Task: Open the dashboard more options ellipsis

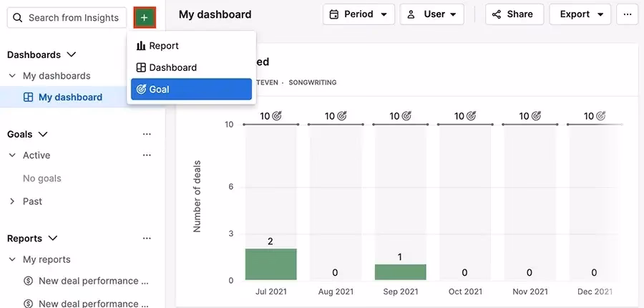Action: pyautogui.click(x=628, y=14)
